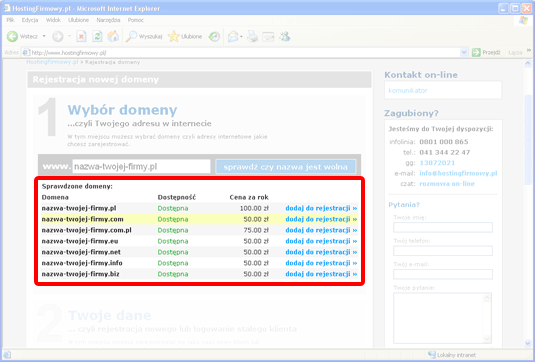Stop page loading with red X icon
Viewport: 535px width, 362px height.
click(x=81, y=36)
